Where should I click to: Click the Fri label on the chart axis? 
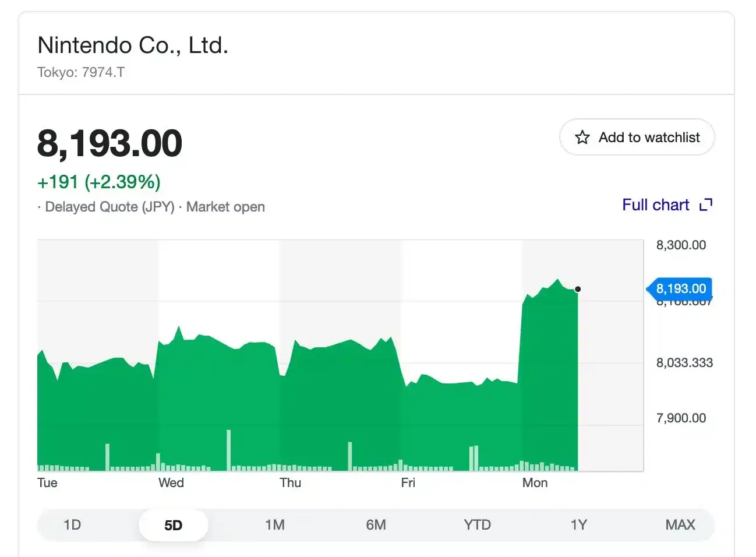[x=408, y=482]
